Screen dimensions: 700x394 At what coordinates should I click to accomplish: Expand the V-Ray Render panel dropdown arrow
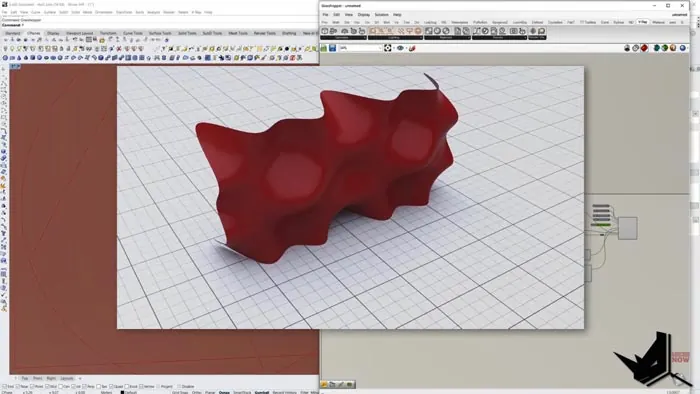pos(525,37)
